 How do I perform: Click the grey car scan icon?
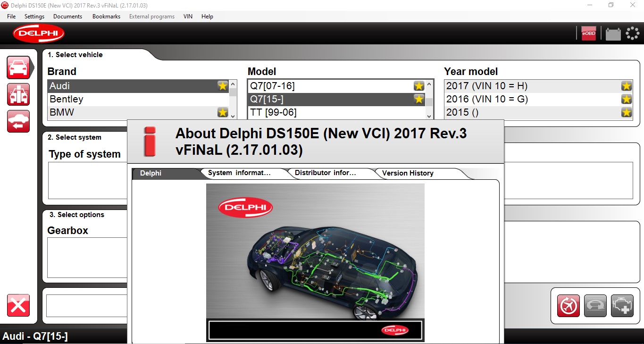[x=595, y=306]
